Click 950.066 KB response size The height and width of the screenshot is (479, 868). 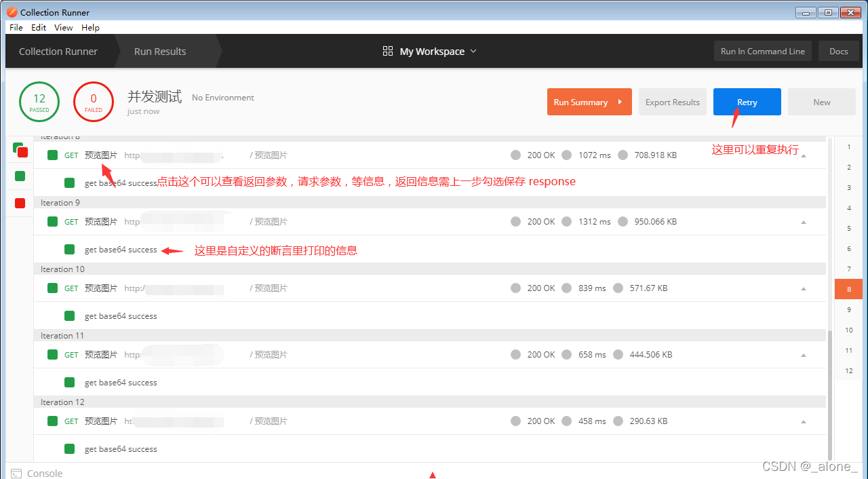pyautogui.click(x=656, y=222)
